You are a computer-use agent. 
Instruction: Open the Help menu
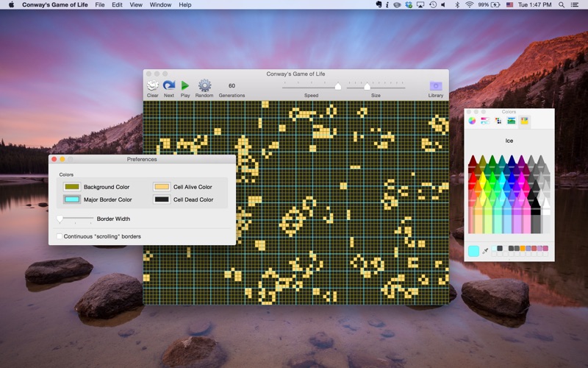click(x=185, y=4)
